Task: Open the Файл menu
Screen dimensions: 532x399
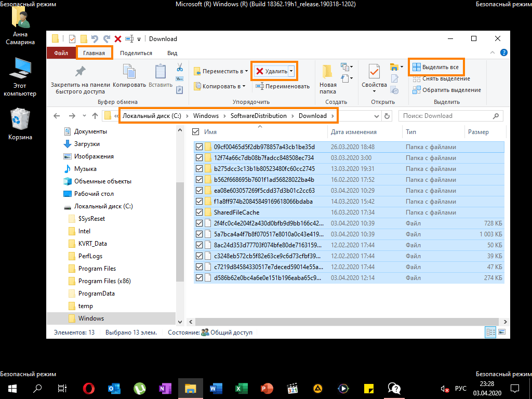Action: coord(61,53)
